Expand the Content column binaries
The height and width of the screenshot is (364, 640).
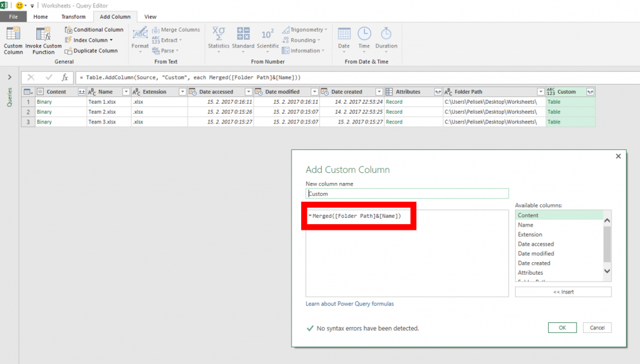pyautogui.click(x=81, y=92)
